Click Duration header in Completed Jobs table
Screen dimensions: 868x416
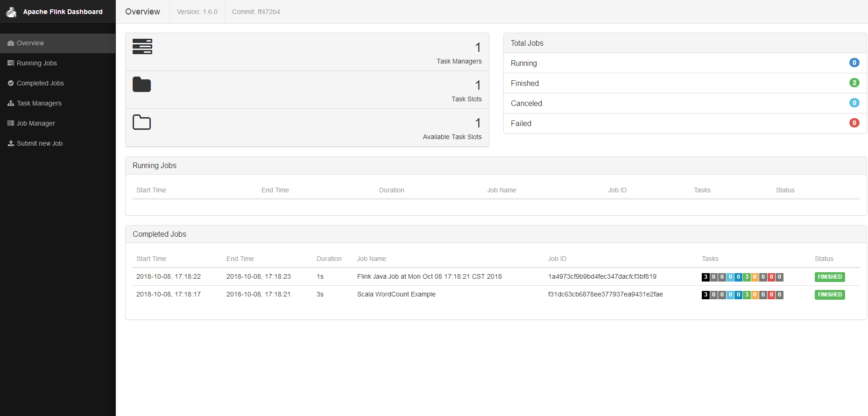329,259
